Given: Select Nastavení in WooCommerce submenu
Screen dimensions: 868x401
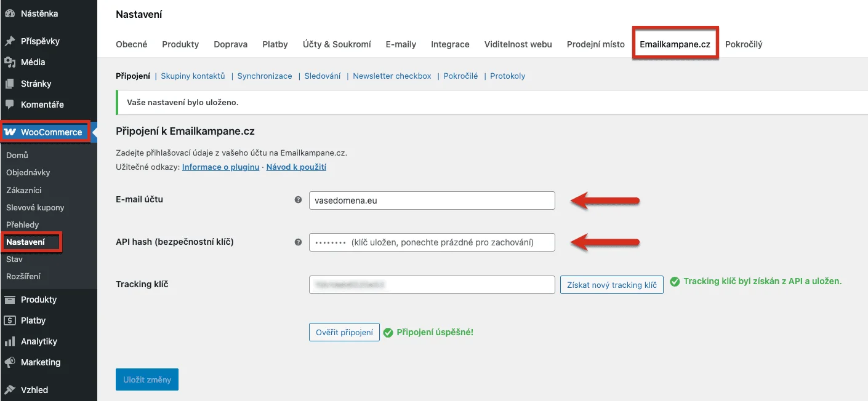Looking at the screenshot, I should pos(25,242).
